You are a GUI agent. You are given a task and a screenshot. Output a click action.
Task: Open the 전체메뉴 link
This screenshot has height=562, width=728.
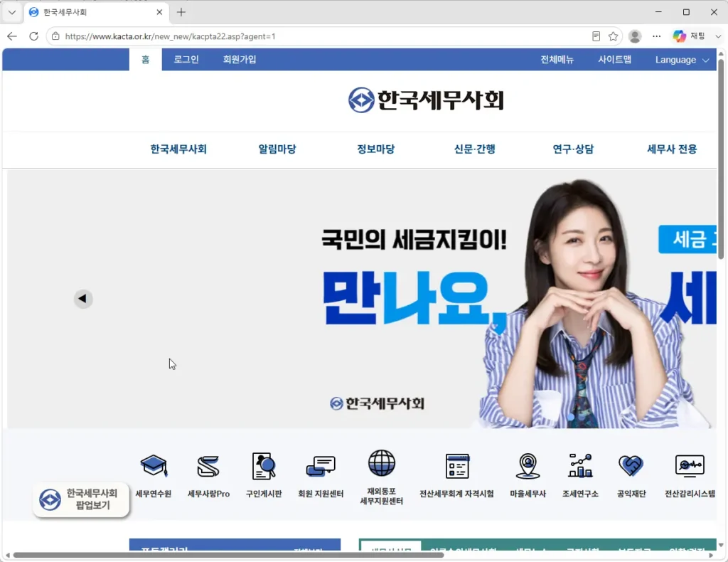pyautogui.click(x=557, y=60)
